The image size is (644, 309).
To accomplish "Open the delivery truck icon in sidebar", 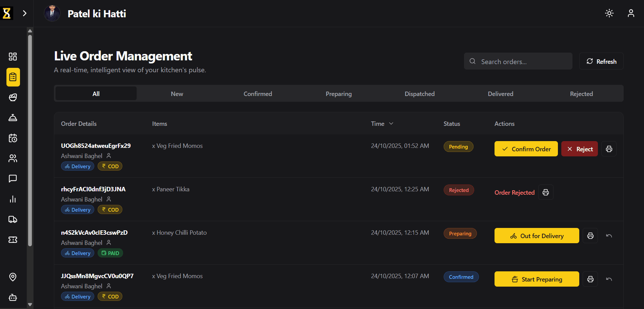I will (13, 219).
